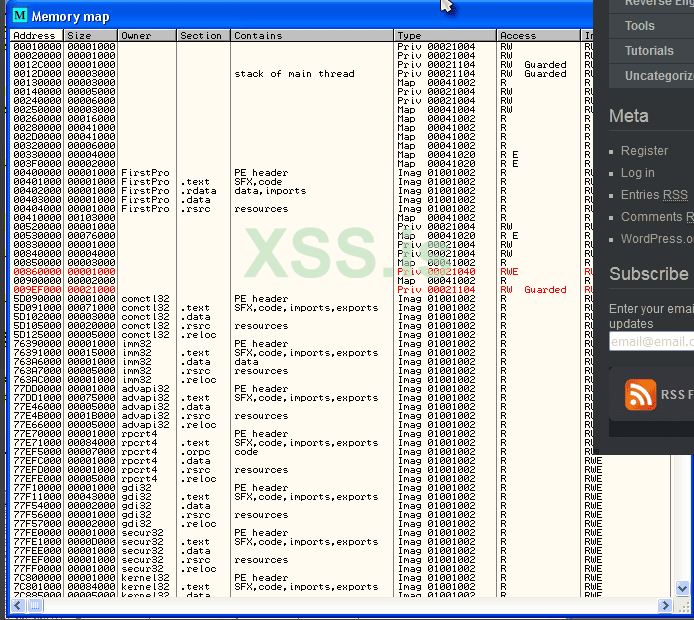Open the Comments RSS link
Screen dimensions: 694x620
click(657, 217)
